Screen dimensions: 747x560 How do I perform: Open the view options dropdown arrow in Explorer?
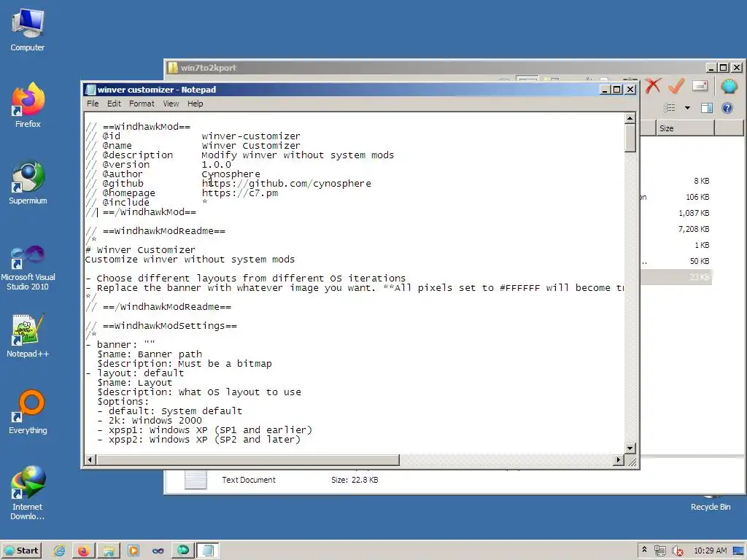(x=687, y=108)
